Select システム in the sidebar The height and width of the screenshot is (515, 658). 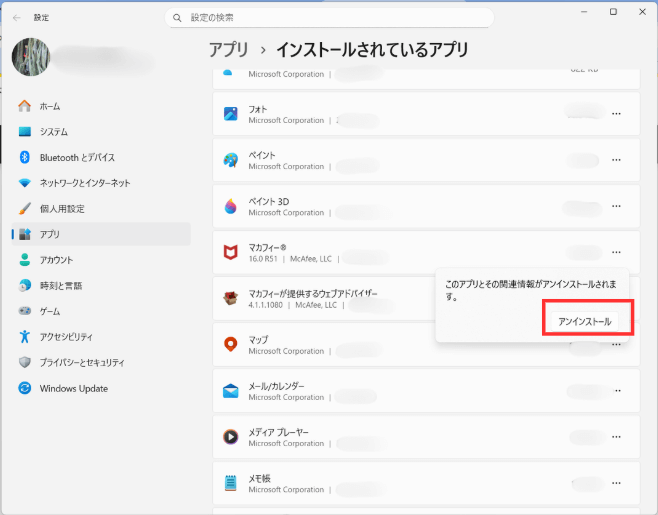click(x=101, y=132)
